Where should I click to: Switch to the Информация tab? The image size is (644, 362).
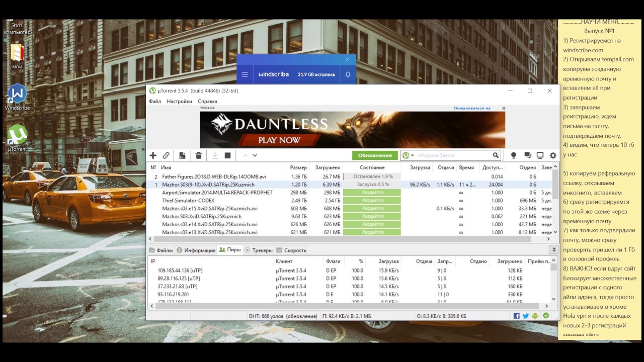click(196, 250)
